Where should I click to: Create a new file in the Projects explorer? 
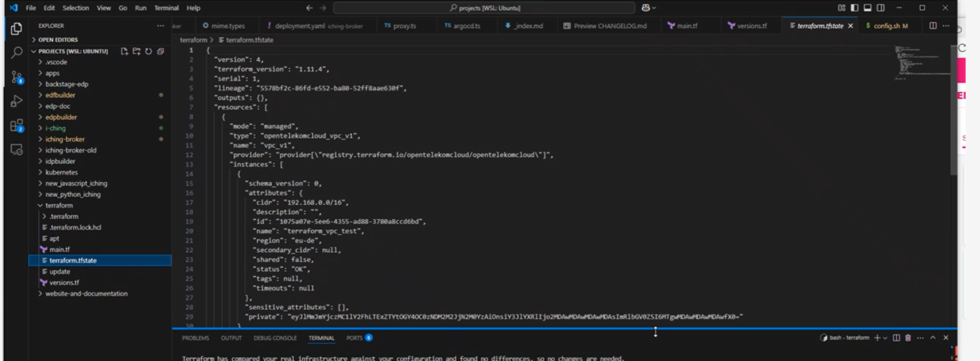point(124,51)
